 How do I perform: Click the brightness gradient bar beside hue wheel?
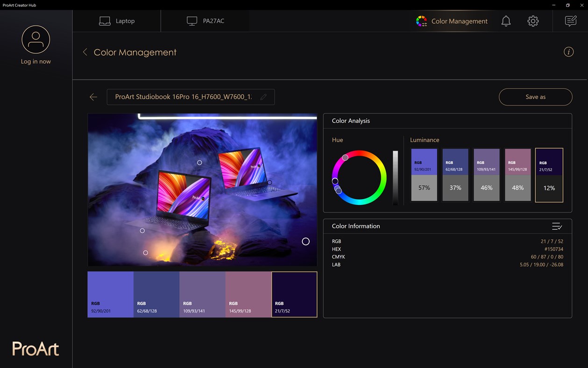(x=396, y=178)
